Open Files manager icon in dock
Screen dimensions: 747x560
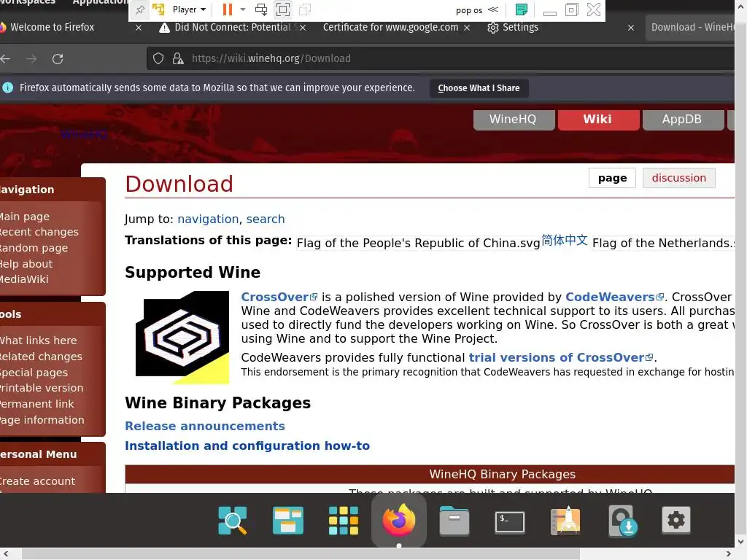pos(454,521)
